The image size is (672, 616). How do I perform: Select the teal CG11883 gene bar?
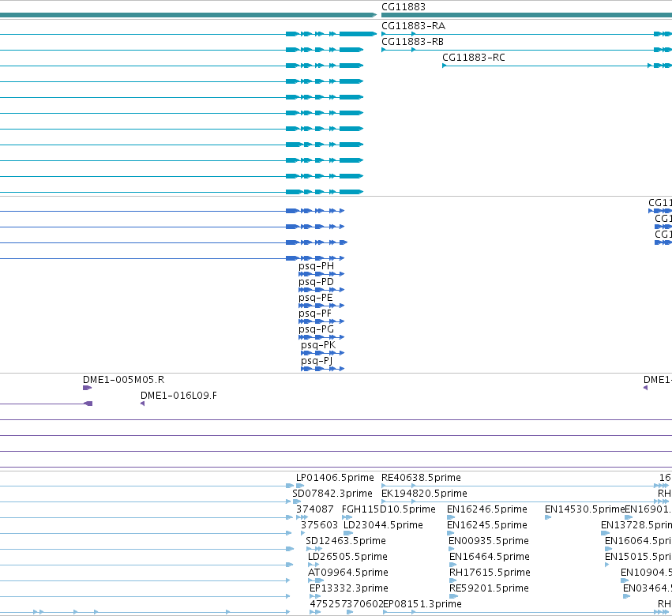526,15
